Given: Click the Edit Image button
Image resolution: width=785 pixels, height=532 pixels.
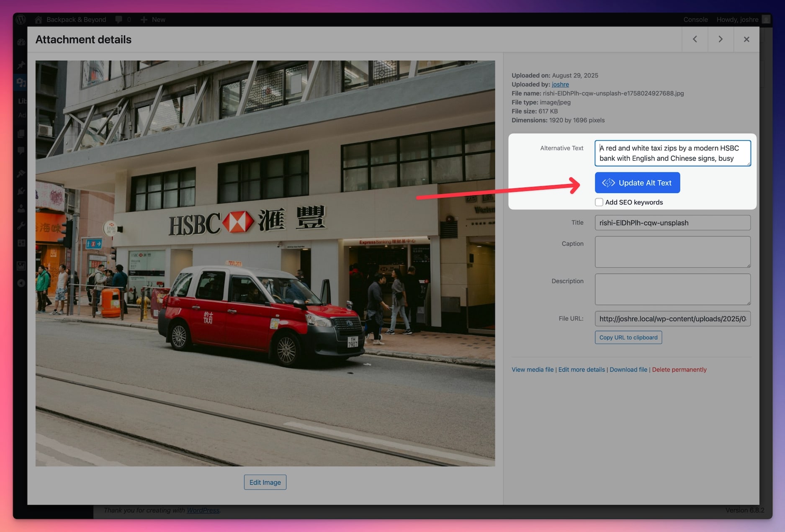Looking at the screenshot, I should click(265, 482).
